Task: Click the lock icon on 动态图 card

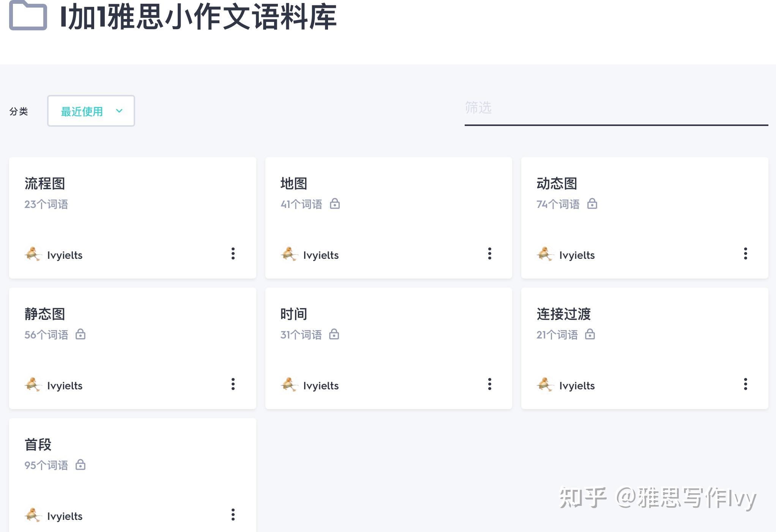Action: coord(592,204)
